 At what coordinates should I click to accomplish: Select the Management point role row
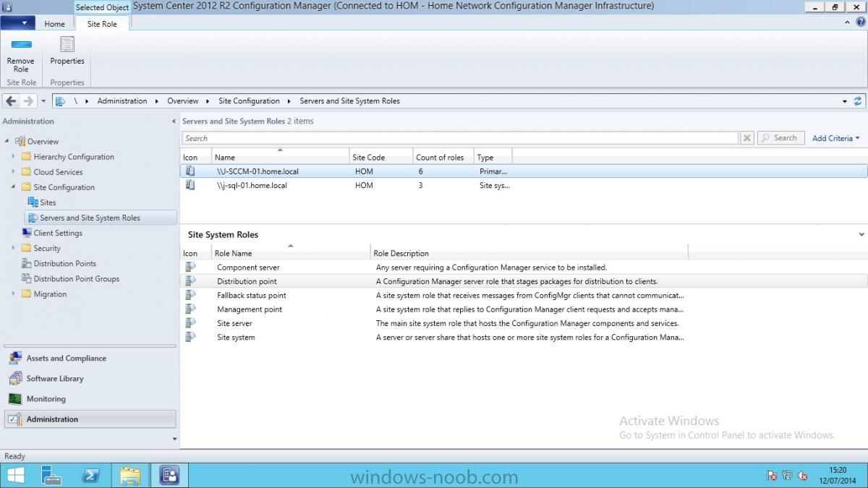pyautogui.click(x=524, y=309)
